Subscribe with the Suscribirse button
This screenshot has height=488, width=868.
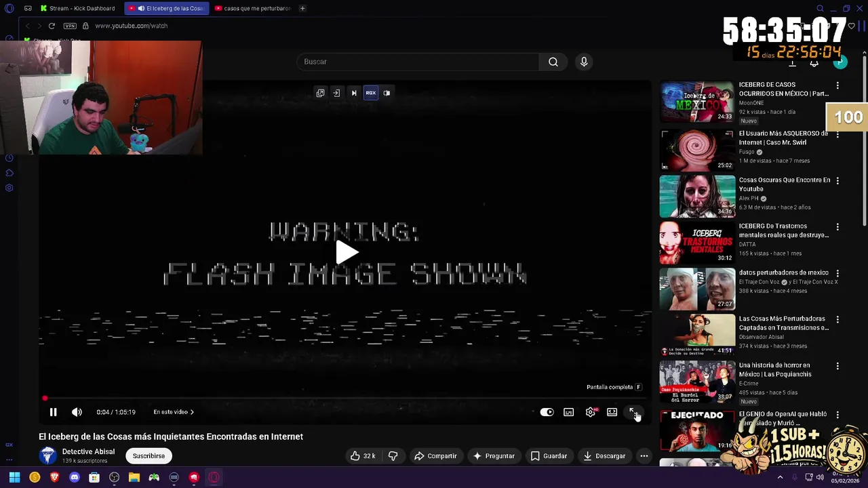149,456
